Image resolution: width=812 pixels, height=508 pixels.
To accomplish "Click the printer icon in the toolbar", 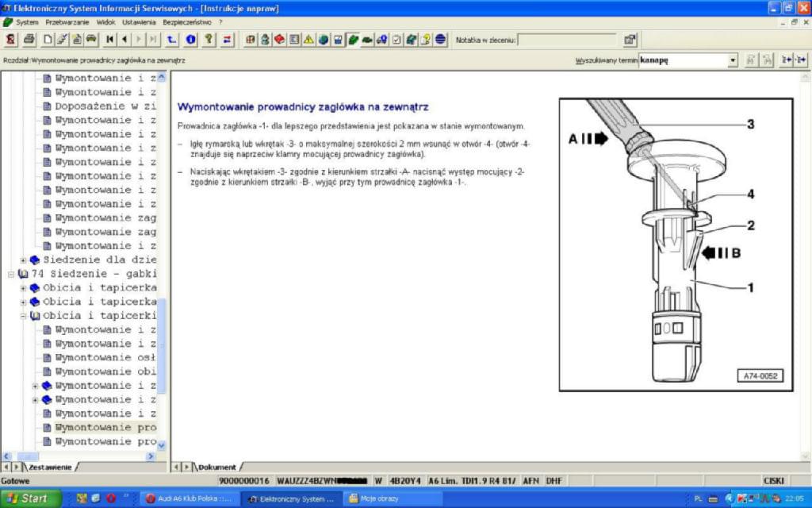I will pos(29,40).
